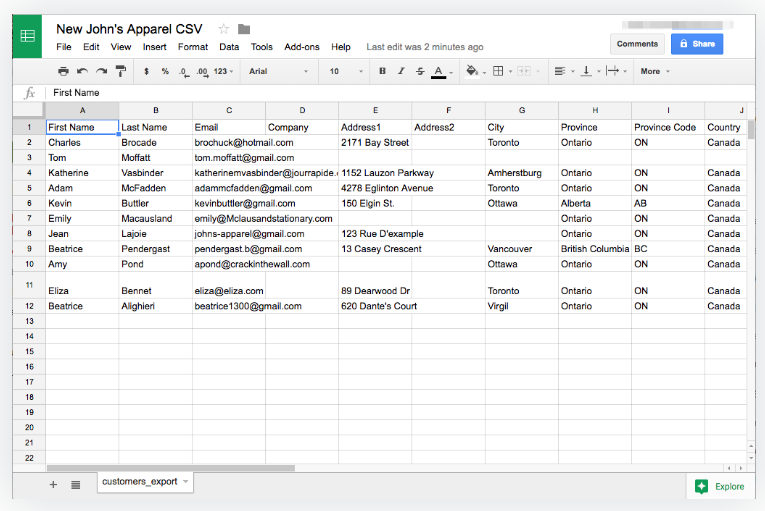Click the formula bar showing First Name
This screenshot has height=511, width=765.
[x=400, y=93]
